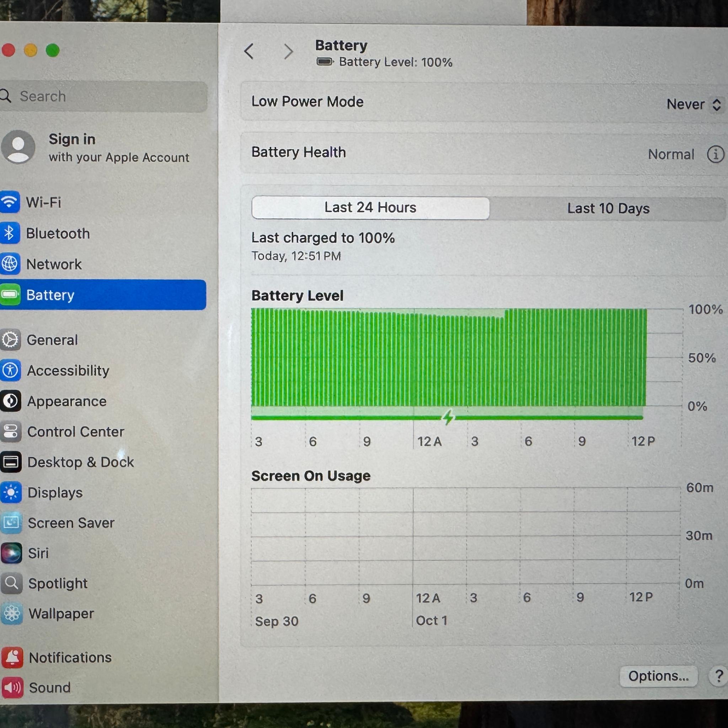This screenshot has height=728, width=728.
Task: Open the Spotlight settings pane
Action: pyautogui.click(x=102, y=583)
